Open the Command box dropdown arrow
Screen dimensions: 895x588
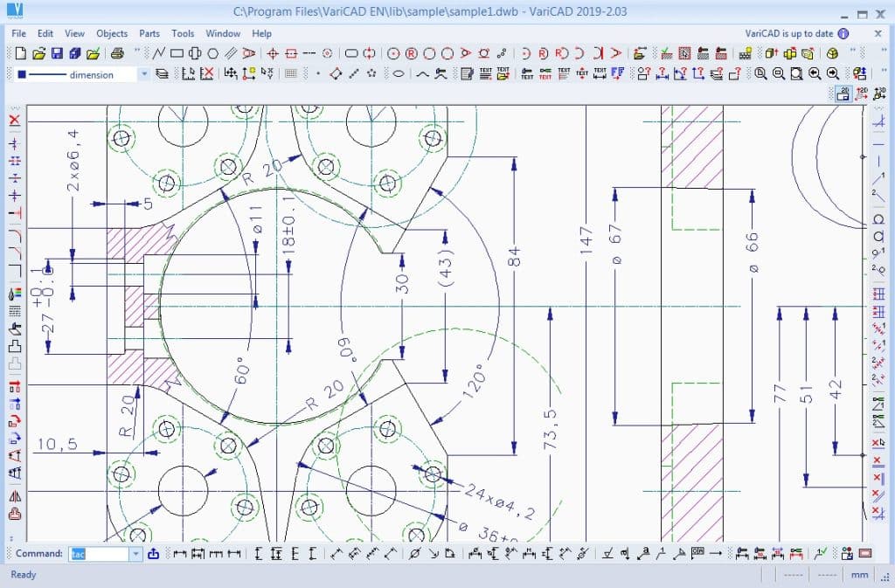[x=135, y=553]
